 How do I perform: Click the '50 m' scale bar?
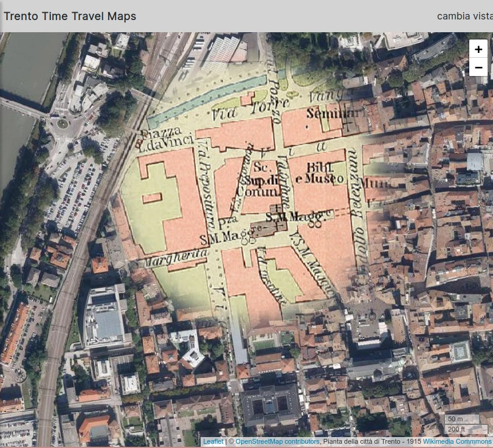coord(462,419)
